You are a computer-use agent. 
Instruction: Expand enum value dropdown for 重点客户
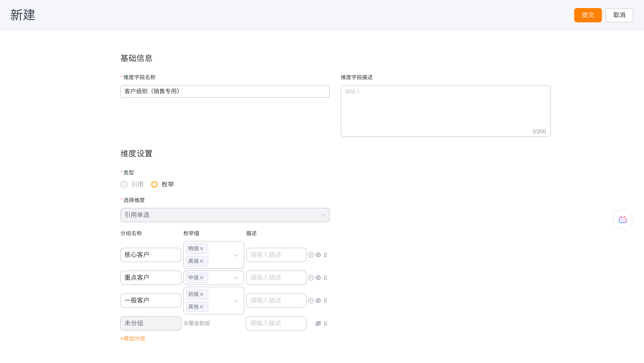click(x=236, y=278)
